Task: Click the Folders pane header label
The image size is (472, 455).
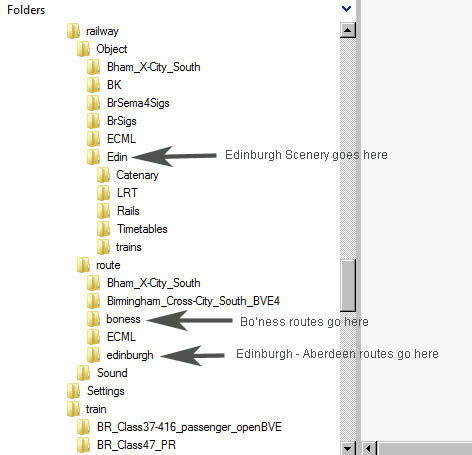Action: point(26,10)
